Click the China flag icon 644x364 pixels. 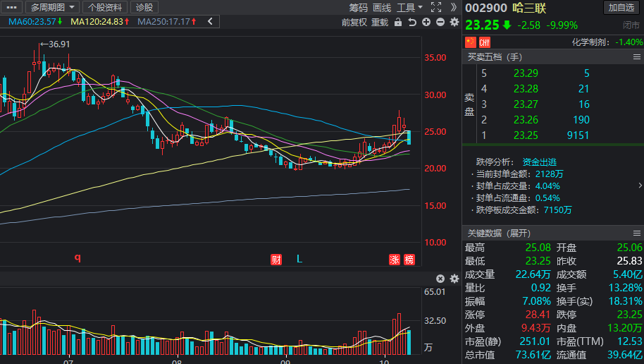coord(470,42)
